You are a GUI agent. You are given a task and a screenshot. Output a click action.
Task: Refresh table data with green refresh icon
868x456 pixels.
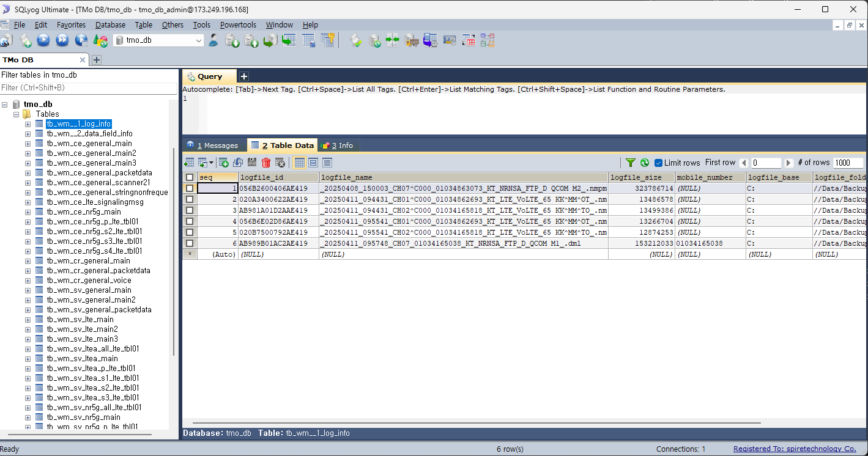click(x=645, y=163)
